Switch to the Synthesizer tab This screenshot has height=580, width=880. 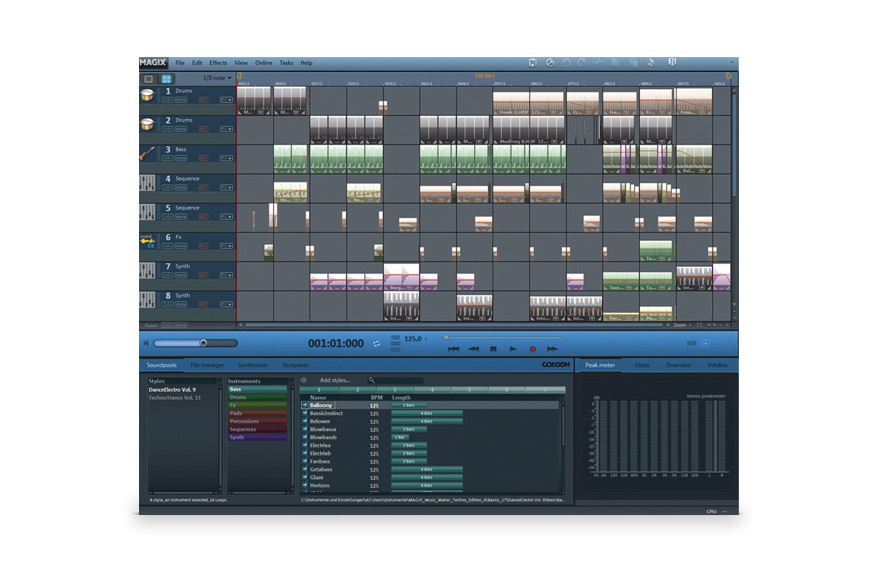click(x=253, y=365)
